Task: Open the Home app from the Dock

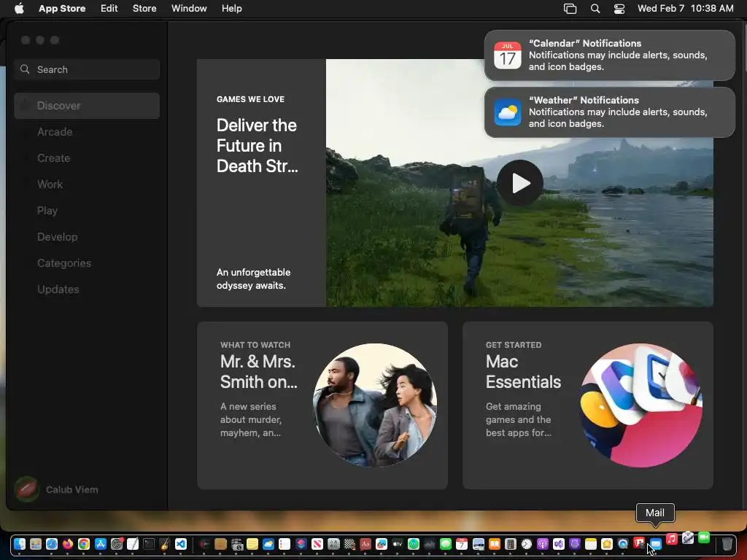Action: [x=606, y=544]
